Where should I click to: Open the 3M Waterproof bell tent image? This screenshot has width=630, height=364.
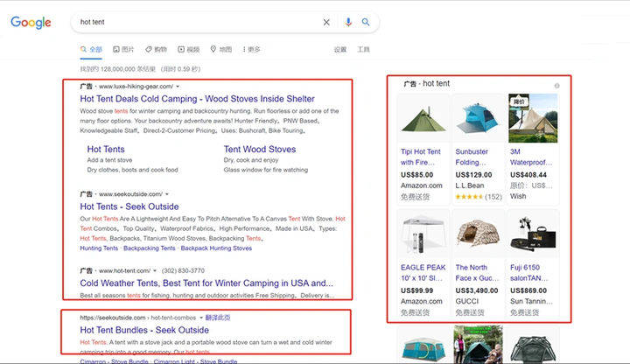pos(533,118)
